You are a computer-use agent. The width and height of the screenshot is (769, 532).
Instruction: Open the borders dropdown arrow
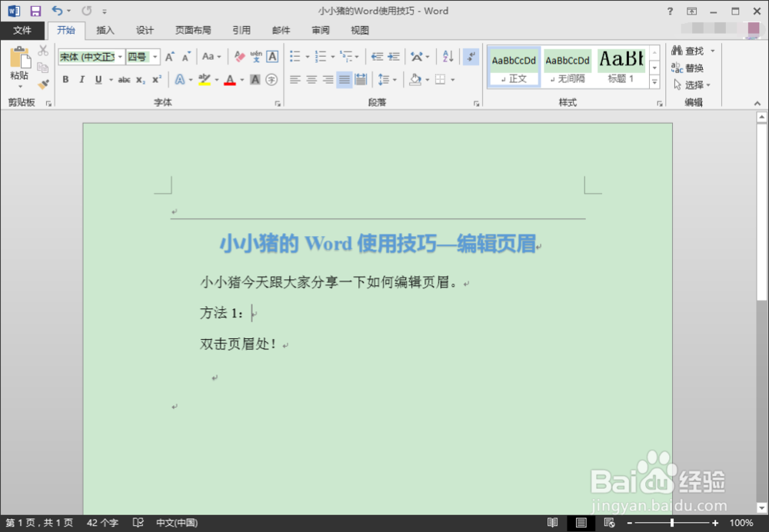click(452, 79)
